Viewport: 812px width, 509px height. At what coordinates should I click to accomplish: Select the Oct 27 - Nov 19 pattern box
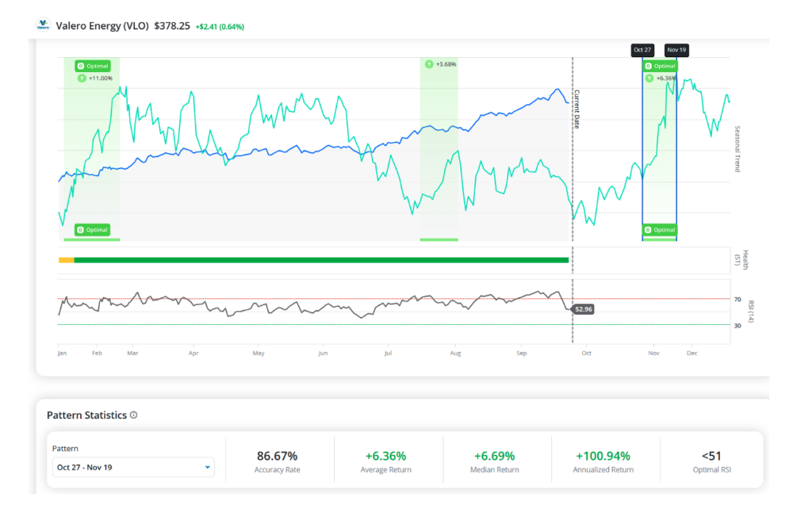click(x=133, y=467)
